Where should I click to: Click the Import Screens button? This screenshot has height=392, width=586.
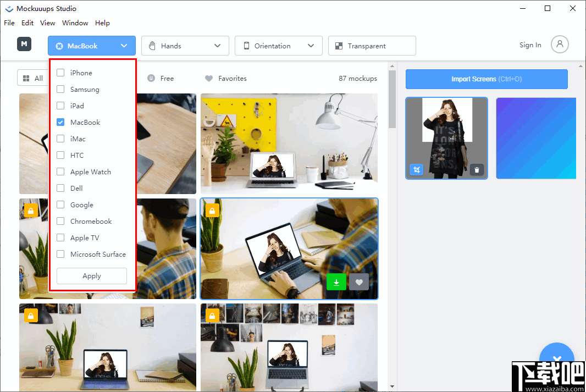(x=486, y=79)
